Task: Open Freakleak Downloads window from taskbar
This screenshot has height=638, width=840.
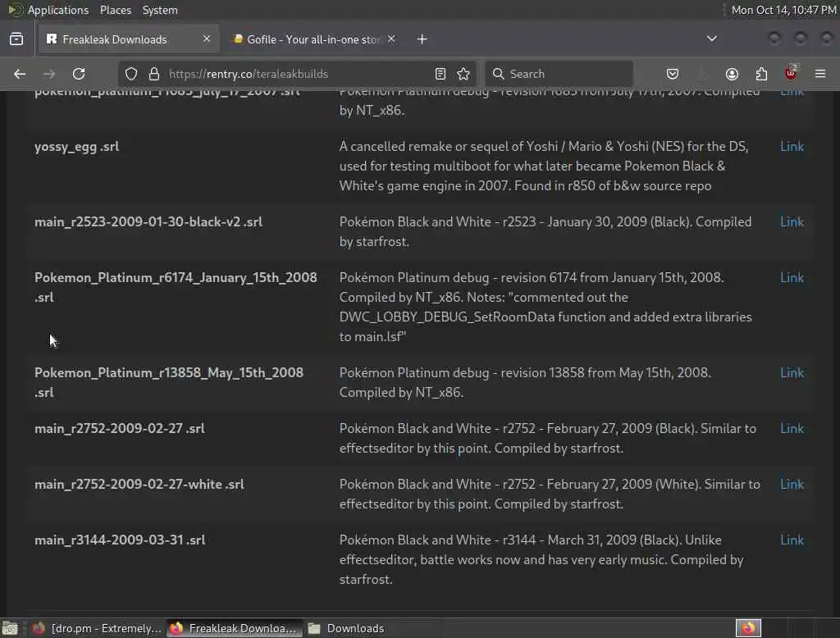Action: coord(234,628)
